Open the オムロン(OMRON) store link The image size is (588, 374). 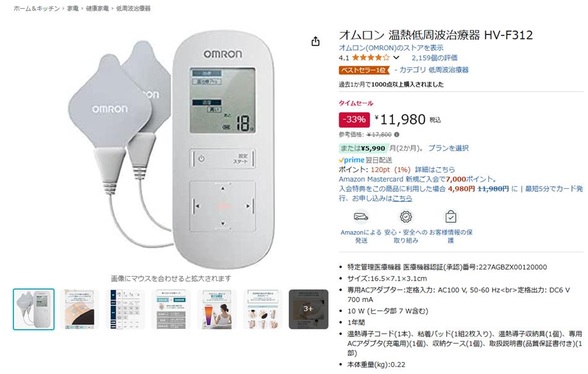[x=391, y=48]
